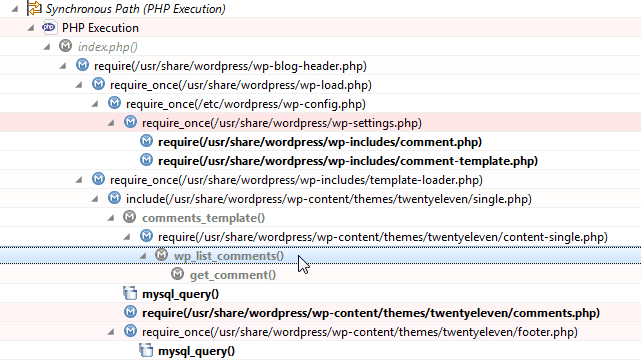Image resolution: width=641 pixels, height=361 pixels.
Task: Collapse the wp-load.php require_once node
Action: (x=78, y=85)
